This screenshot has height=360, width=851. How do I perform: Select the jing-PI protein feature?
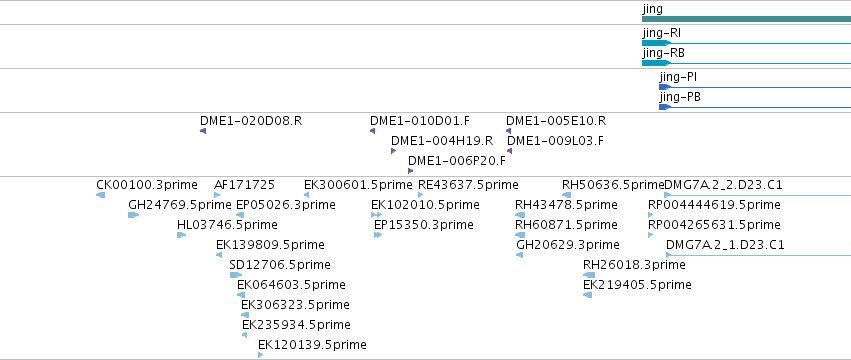point(755,87)
